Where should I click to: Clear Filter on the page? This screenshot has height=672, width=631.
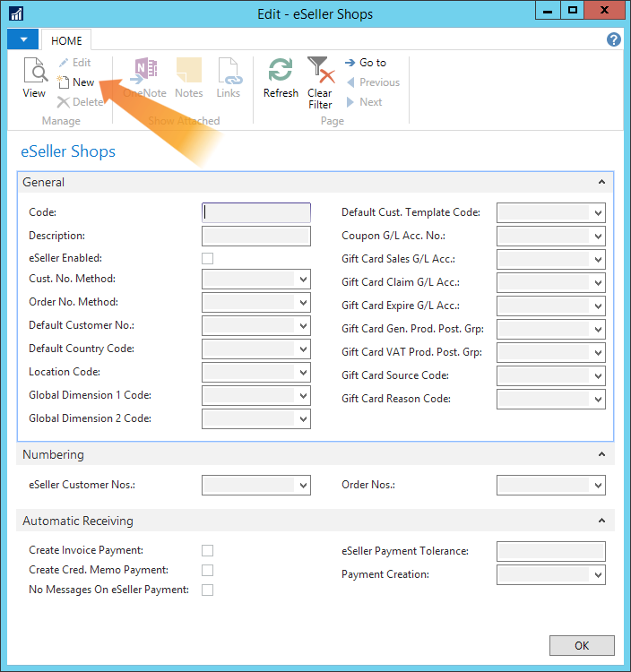tap(320, 83)
